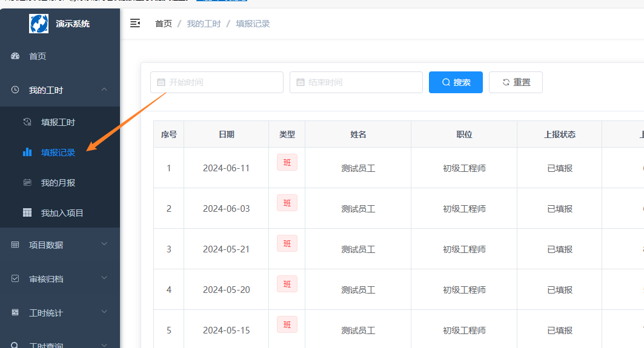
Task: Click the 演示系统 logo icon
Action: tap(39, 24)
